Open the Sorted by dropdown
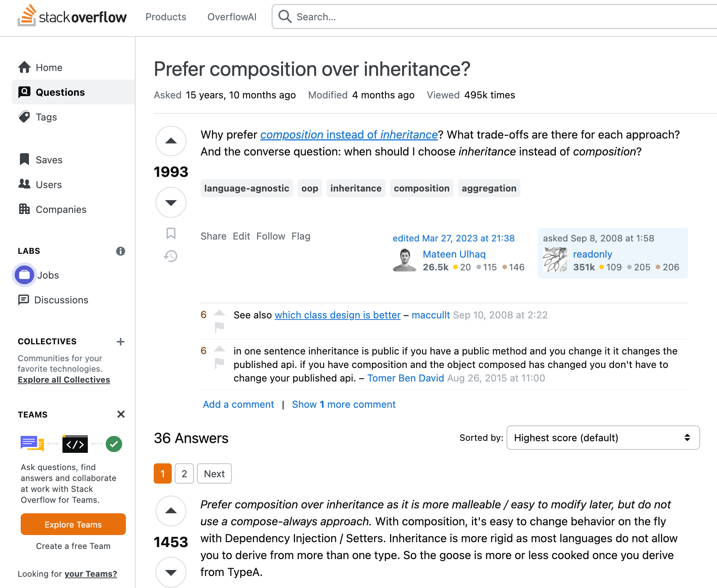This screenshot has height=588, width=717. [x=603, y=438]
